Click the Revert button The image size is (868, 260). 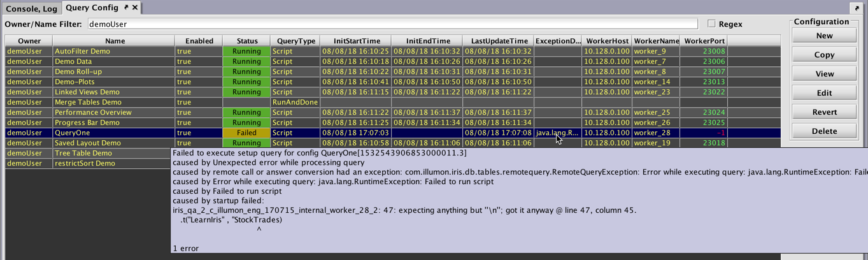click(824, 112)
